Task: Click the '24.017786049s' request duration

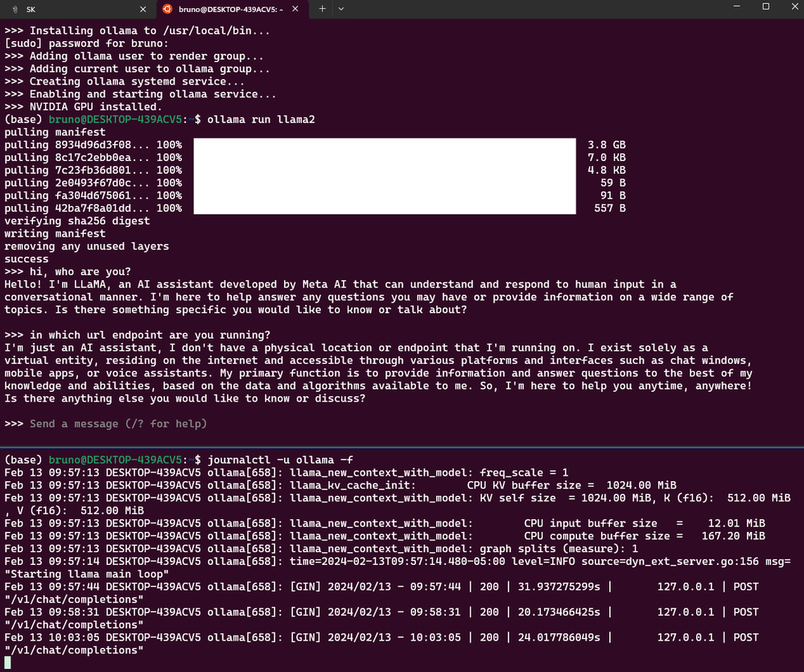Action: click(559, 637)
